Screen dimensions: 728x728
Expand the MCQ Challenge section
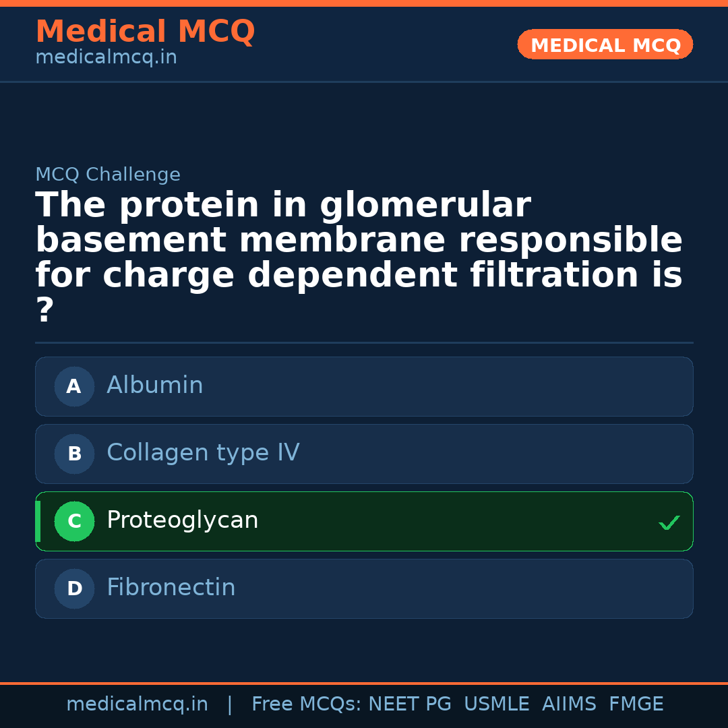pos(108,174)
